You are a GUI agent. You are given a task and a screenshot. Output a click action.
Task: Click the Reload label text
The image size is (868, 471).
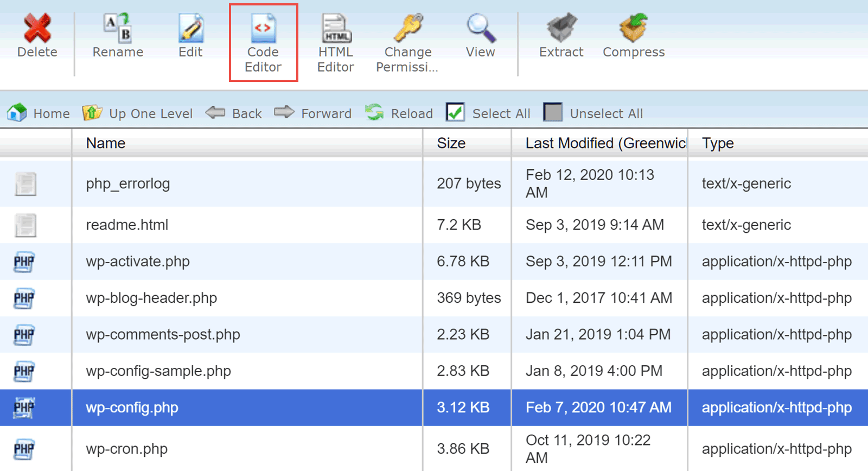point(412,113)
